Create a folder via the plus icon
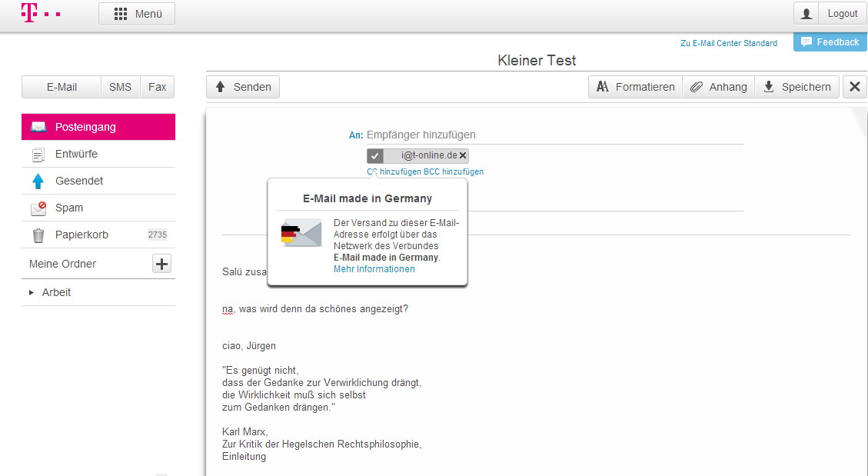Image resolution: width=868 pixels, height=476 pixels. click(x=161, y=263)
